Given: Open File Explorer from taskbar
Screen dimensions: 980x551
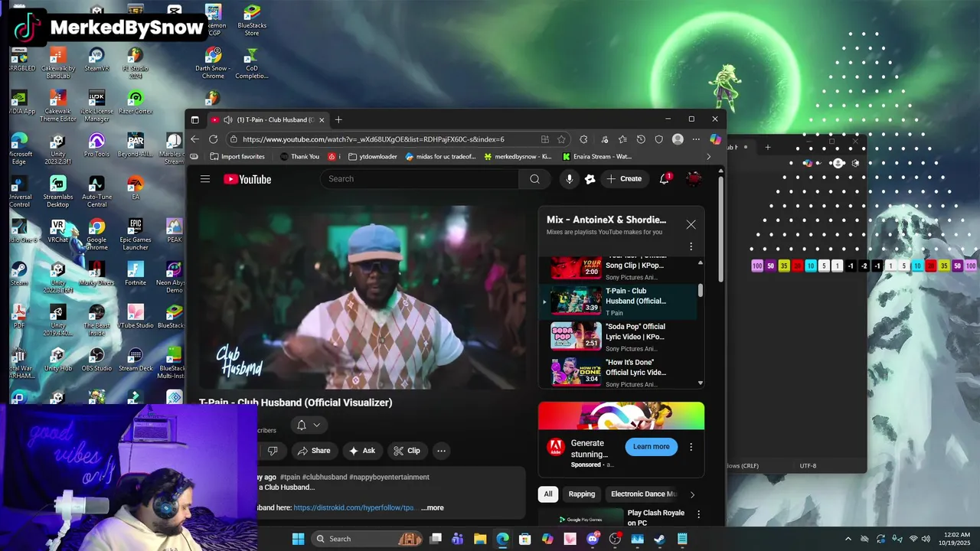Looking at the screenshot, I should [x=480, y=539].
